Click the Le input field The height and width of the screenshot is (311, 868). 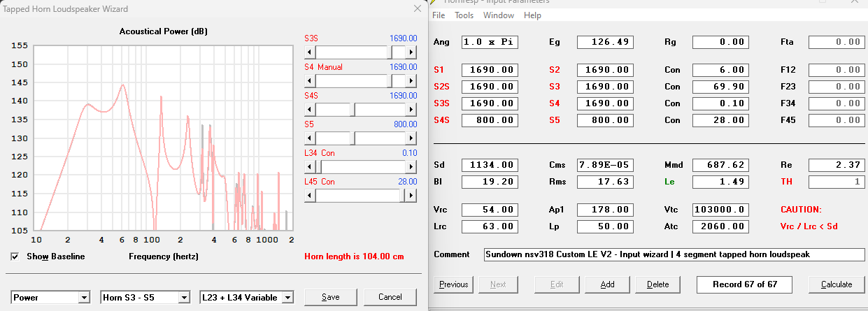tap(720, 182)
